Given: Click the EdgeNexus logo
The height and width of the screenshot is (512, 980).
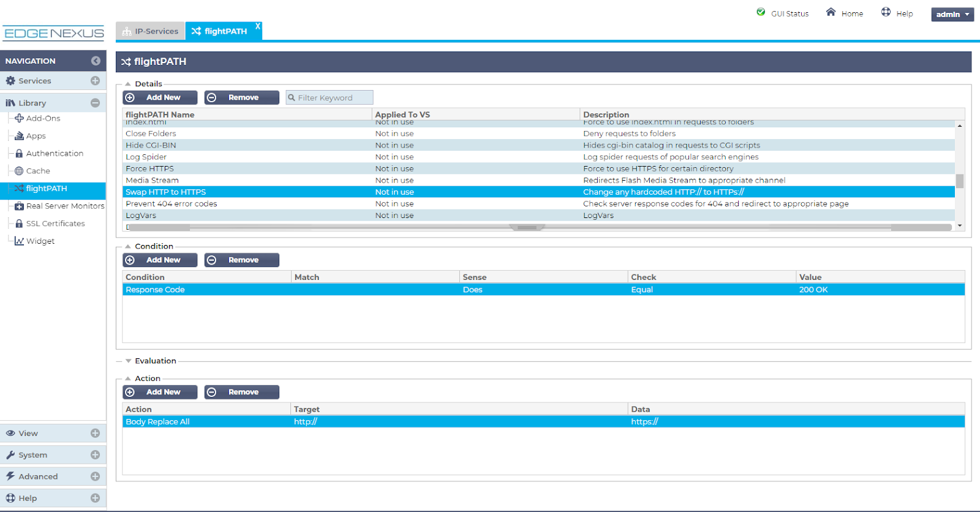Looking at the screenshot, I should click(54, 33).
